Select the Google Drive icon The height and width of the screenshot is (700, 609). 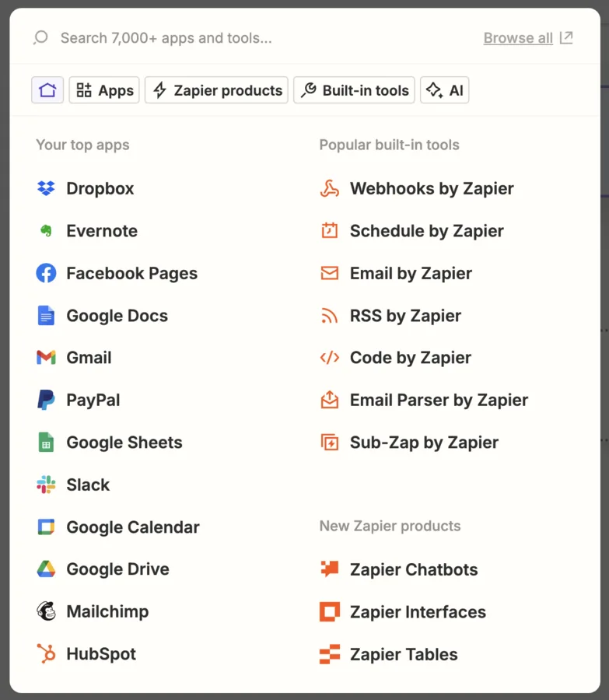[x=46, y=569]
